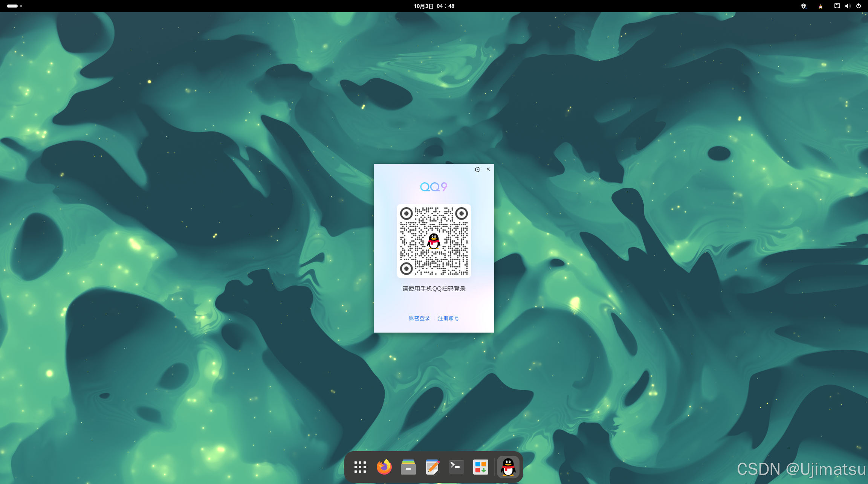Open the volume speaker indicator
Image resolution: width=868 pixels, height=484 pixels.
pyautogui.click(x=848, y=6)
